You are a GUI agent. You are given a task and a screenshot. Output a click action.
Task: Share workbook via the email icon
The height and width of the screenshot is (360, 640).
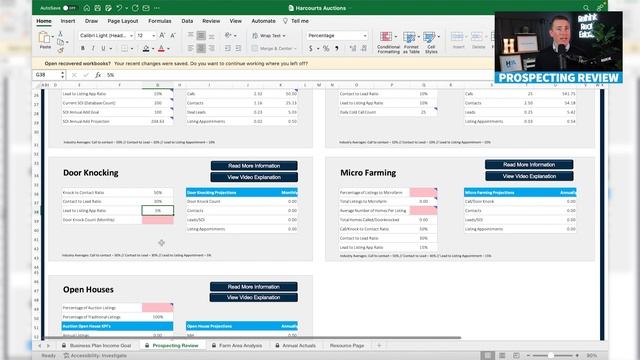tap(146, 8)
